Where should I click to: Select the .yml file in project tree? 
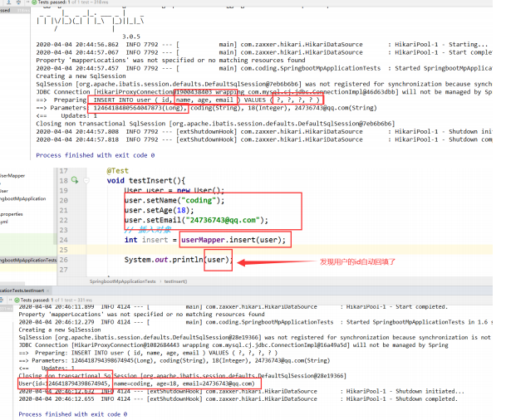point(4,222)
